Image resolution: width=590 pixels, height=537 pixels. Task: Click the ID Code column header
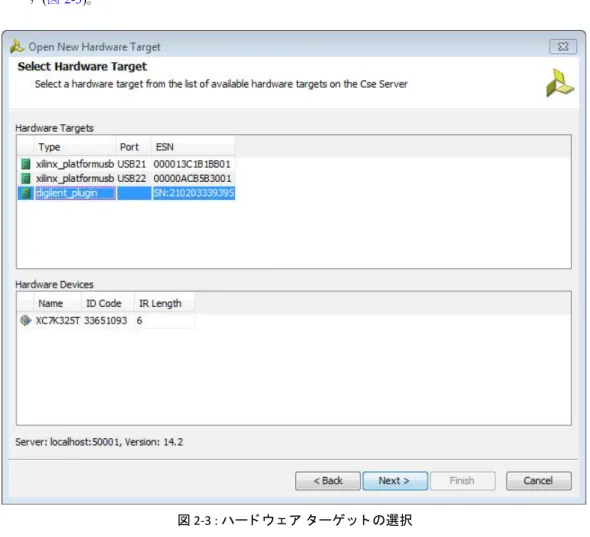tap(109, 304)
